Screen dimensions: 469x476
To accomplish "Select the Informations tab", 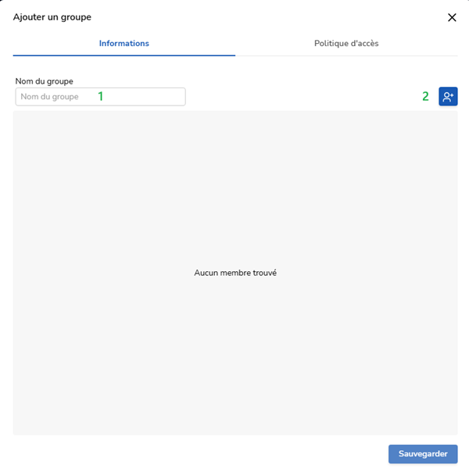I will (124, 43).
